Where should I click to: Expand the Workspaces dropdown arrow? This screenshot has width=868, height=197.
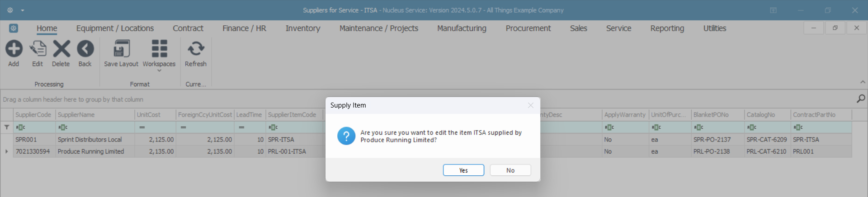159,71
